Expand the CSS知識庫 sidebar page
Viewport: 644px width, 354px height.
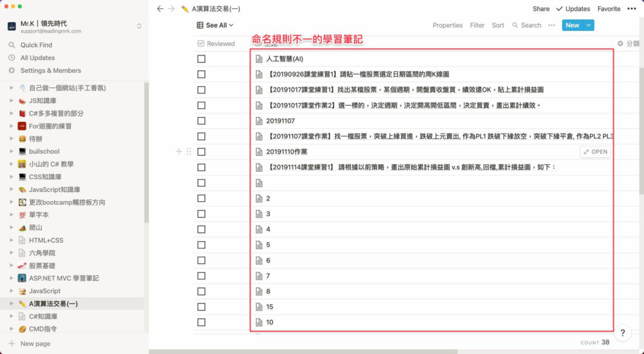(x=11, y=177)
